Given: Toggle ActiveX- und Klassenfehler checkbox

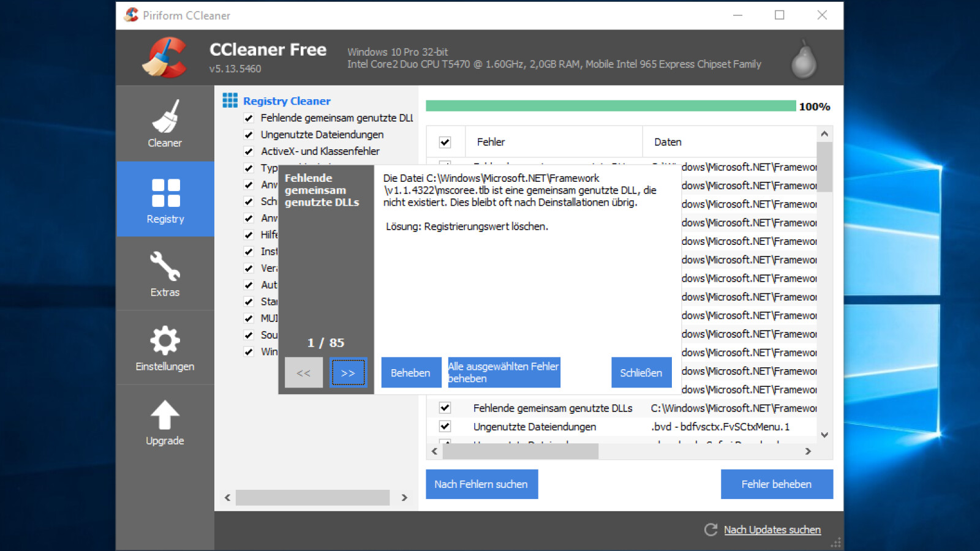Looking at the screenshot, I should 249,151.
